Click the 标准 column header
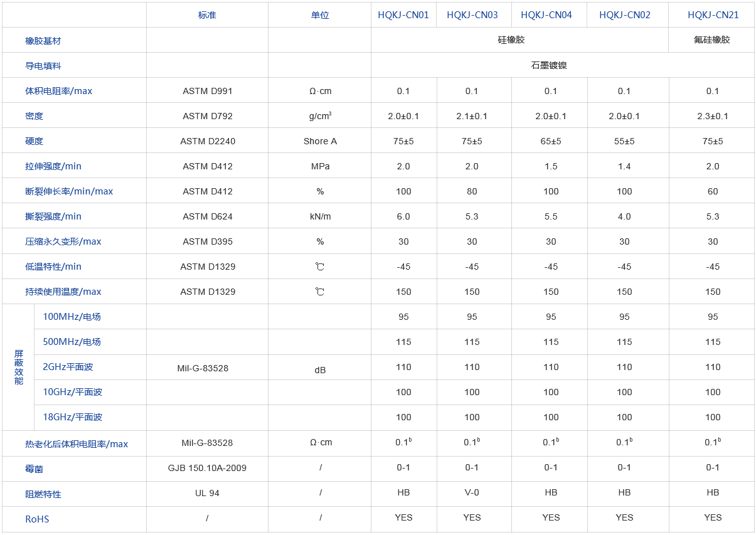Screen dimensions: 756x535 [x=207, y=15]
